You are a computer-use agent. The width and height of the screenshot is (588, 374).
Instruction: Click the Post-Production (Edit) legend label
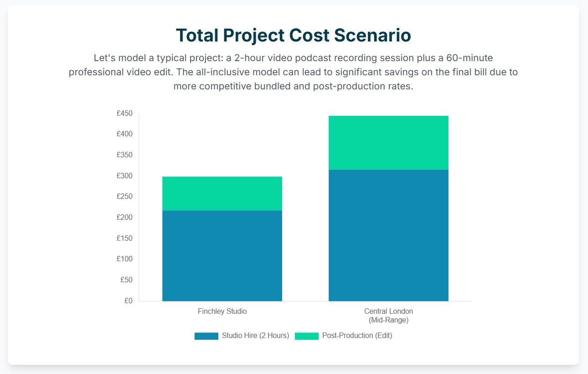(357, 336)
